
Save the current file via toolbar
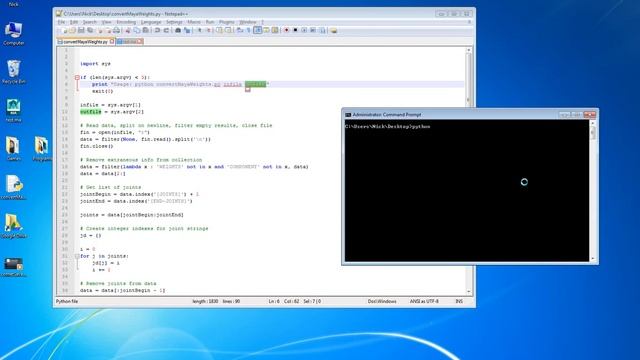tap(81, 30)
